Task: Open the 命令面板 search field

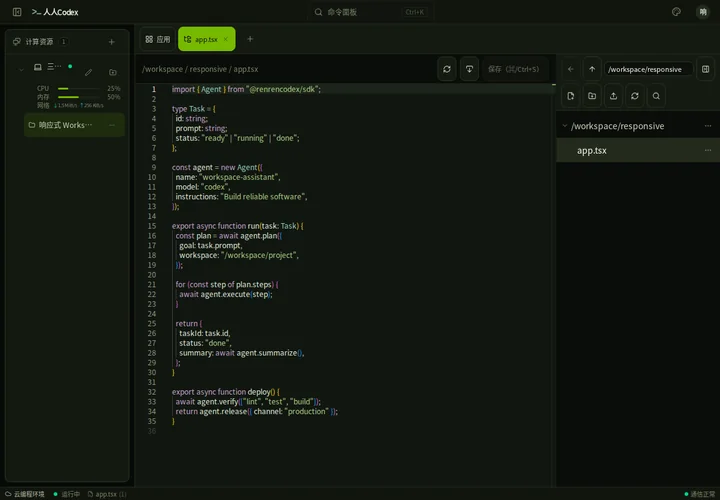Action: pyautogui.click(x=370, y=12)
